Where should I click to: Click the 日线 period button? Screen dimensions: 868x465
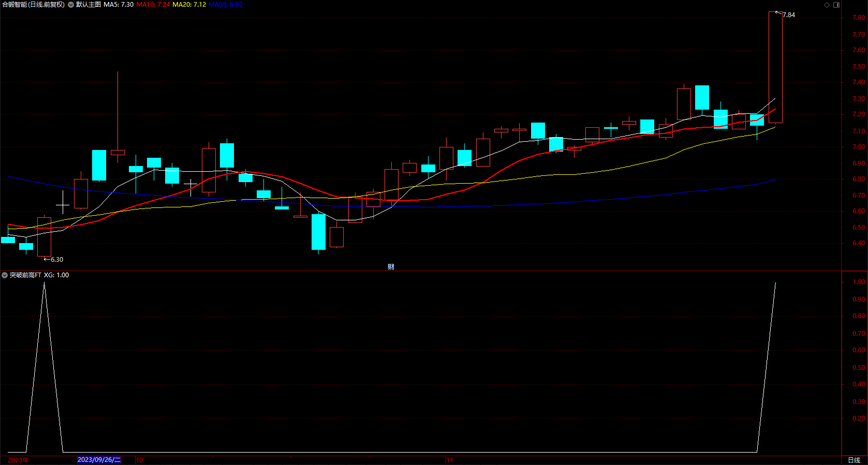pos(854,460)
